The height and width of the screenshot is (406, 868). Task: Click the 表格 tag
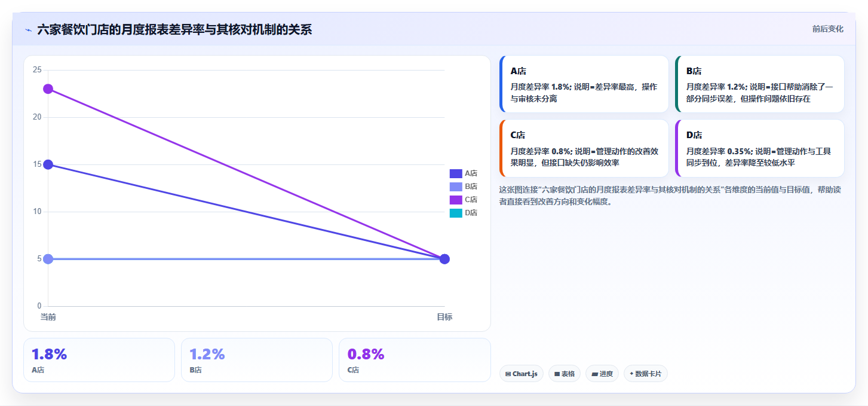(565, 374)
